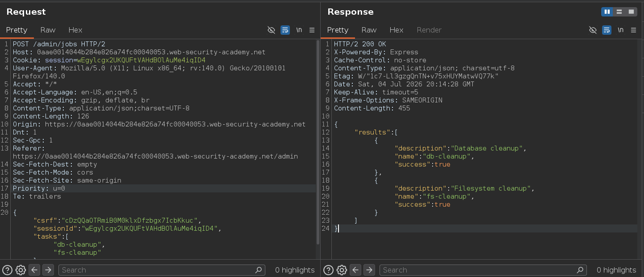Open help icon below Response panel

click(x=328, y=270)
